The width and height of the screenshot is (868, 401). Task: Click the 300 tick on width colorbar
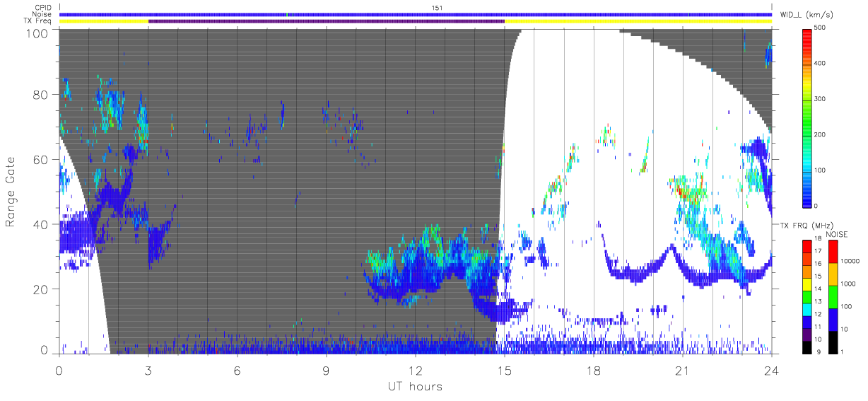[821, 98]
